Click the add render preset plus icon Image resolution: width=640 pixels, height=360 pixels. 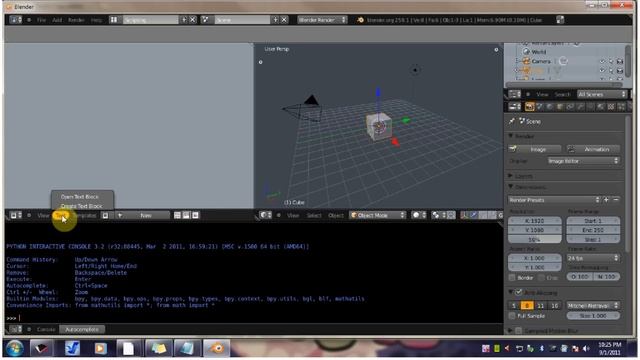(606, 200)
